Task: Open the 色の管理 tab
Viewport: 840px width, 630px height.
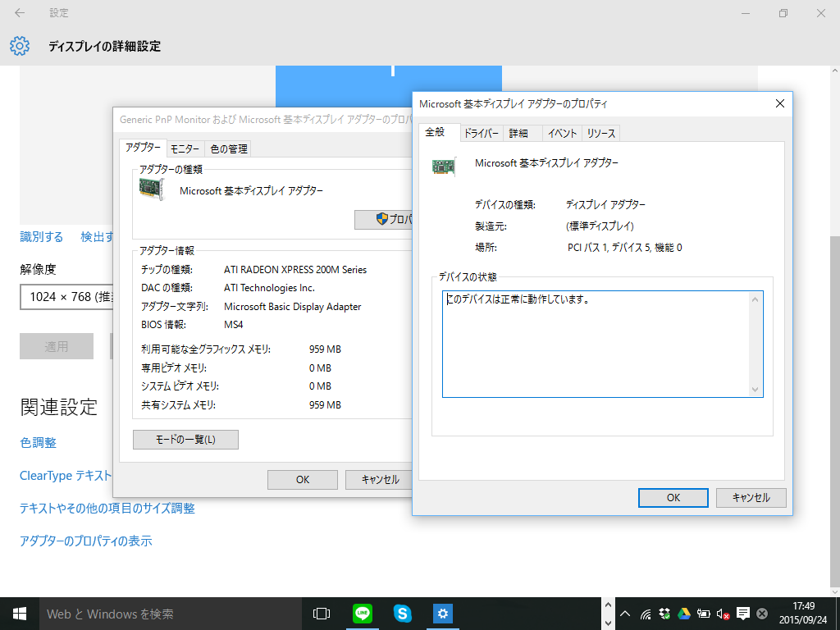Action: [x=229, y=149]
